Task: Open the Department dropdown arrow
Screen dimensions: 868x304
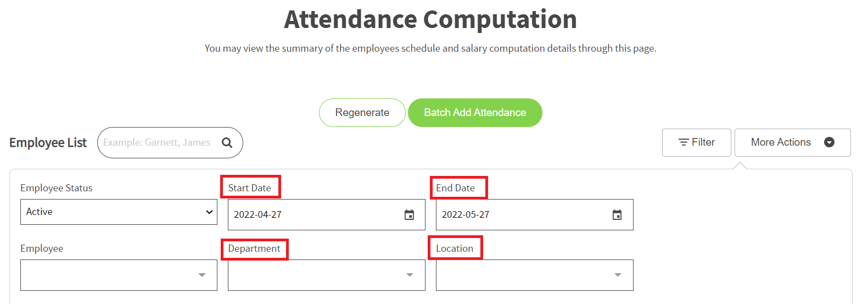Action: pos(410,275)
